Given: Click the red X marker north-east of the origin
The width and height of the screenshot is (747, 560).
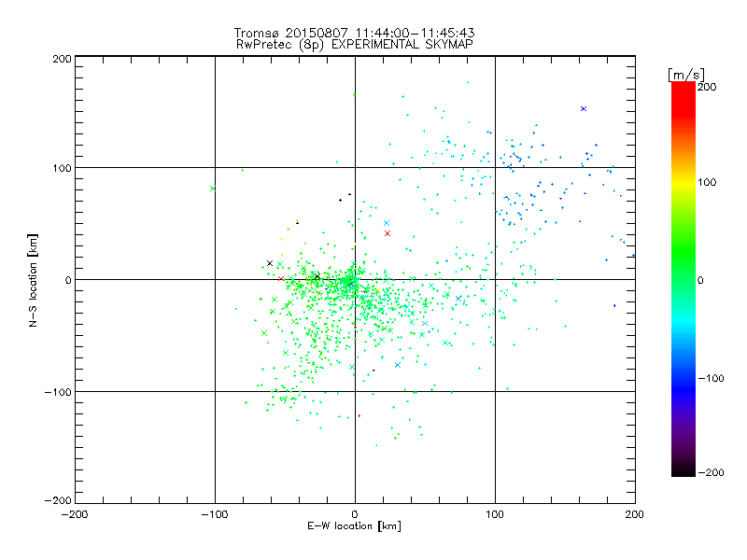Looking at the screenshot, I should pos(388,233).
